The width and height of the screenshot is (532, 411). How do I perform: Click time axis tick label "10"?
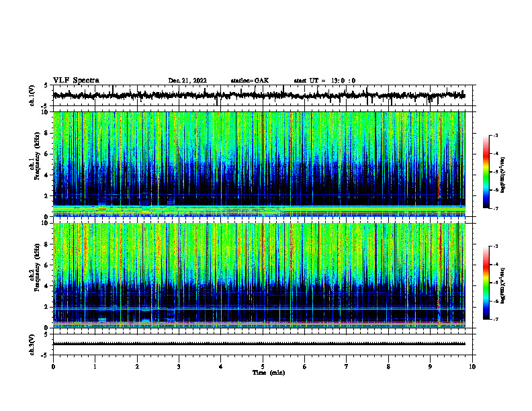point(472,367)
